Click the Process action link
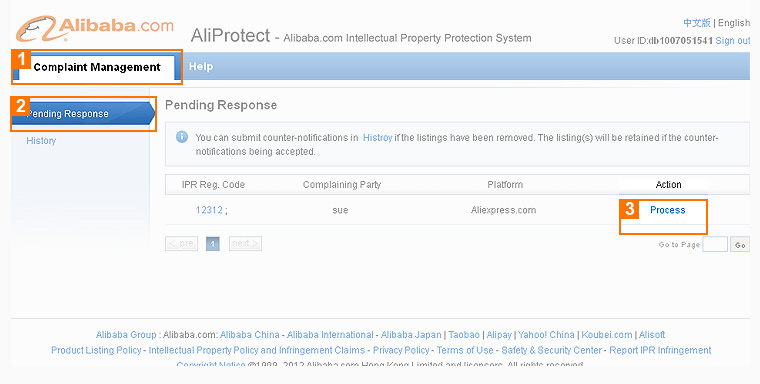This screenshot has height=384, width=760. tap(667, 210)
